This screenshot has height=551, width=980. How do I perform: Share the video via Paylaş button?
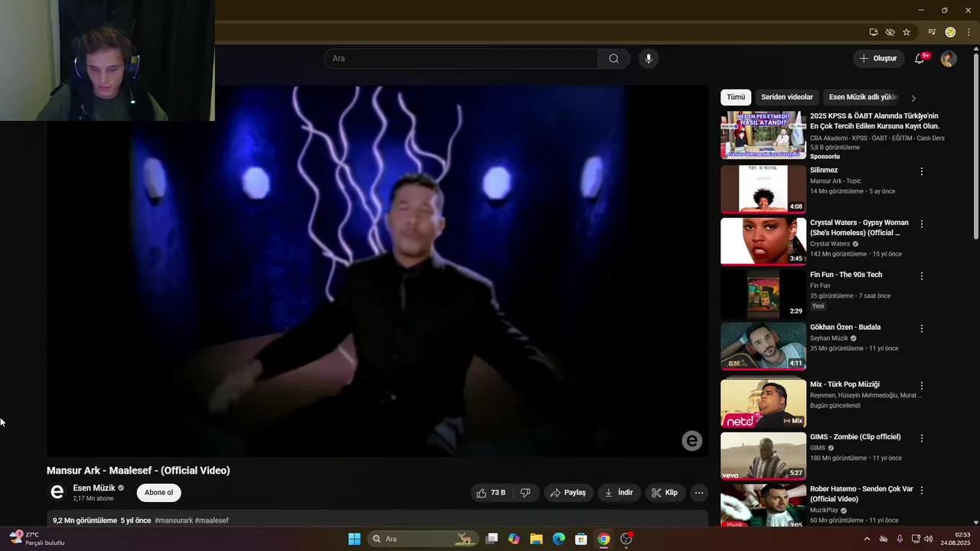568,493
